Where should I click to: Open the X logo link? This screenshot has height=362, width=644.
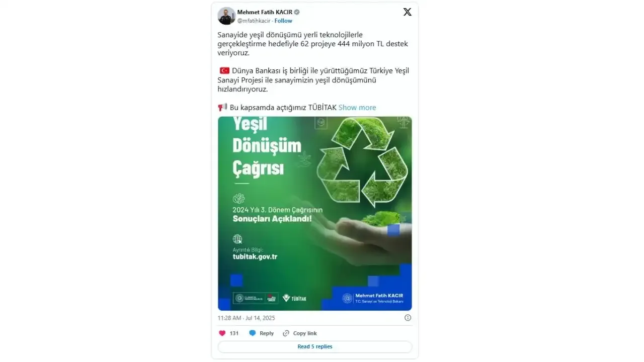(407, 12)
